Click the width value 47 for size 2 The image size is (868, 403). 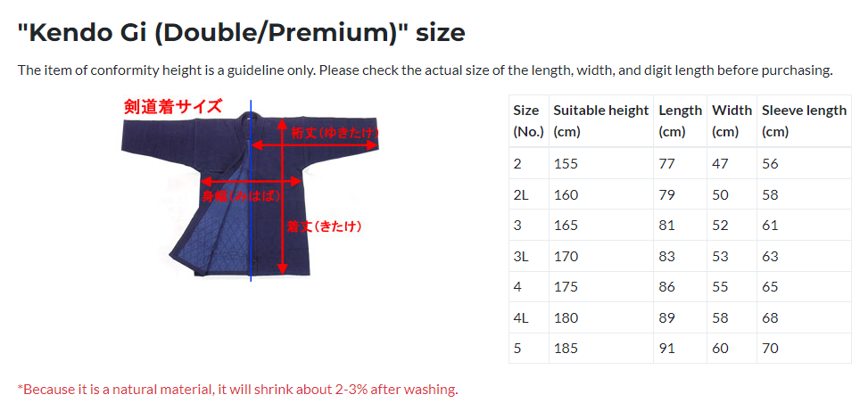[720, 164]
